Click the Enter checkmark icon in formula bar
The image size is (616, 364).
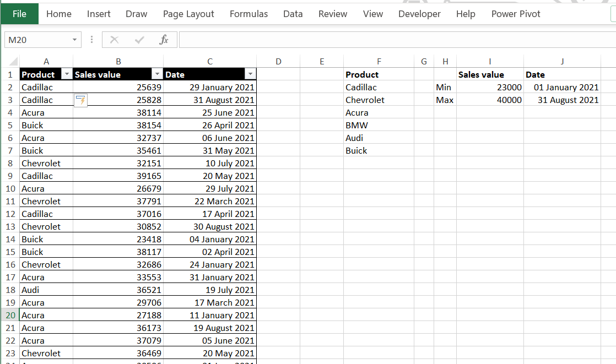pos(139,40)
